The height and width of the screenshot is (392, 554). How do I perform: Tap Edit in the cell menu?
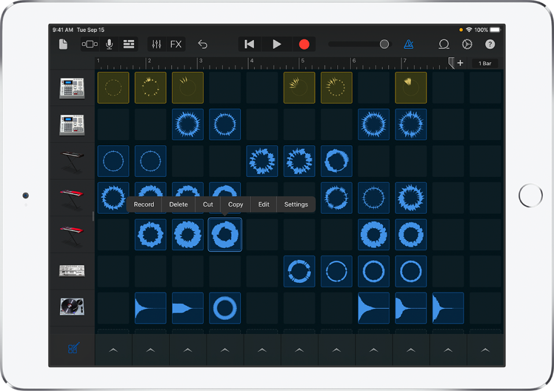263,204
